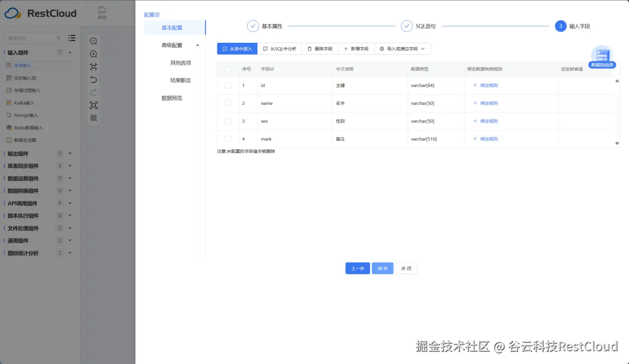The width and height of the screenshot is (629, 364).
Task: Click the search magnifier icon in component search box
Action: pos(59,38)
